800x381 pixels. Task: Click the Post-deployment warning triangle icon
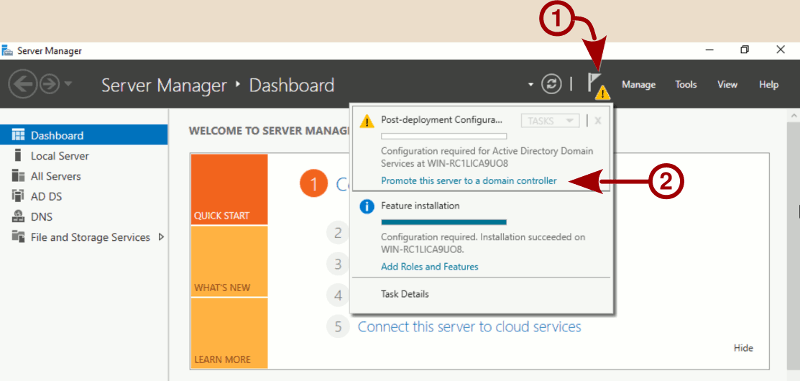click(367, 121)
